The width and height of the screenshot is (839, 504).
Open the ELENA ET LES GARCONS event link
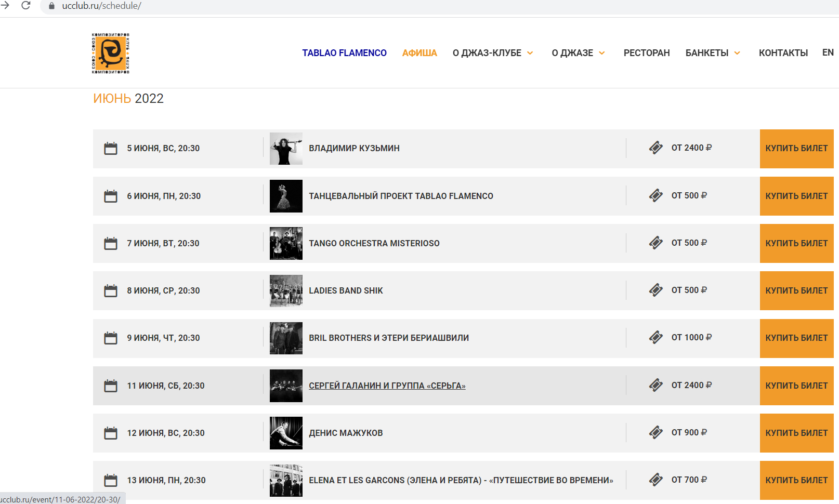(x=461, y=480)
